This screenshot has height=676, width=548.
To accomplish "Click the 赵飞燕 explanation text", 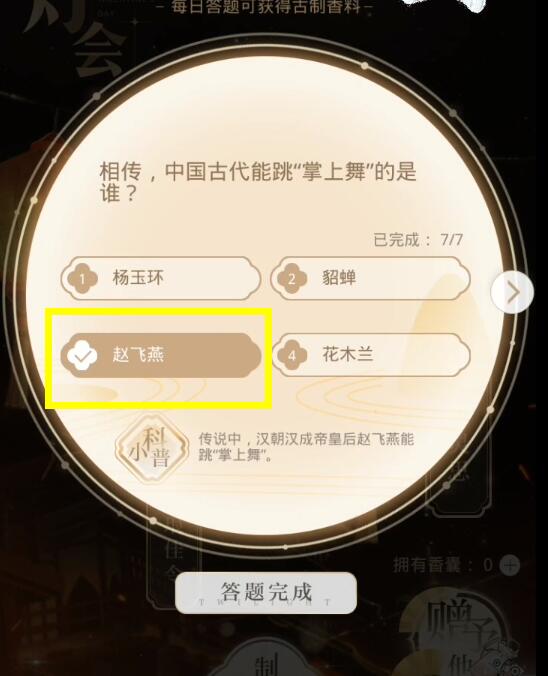I will coord(306,447).
